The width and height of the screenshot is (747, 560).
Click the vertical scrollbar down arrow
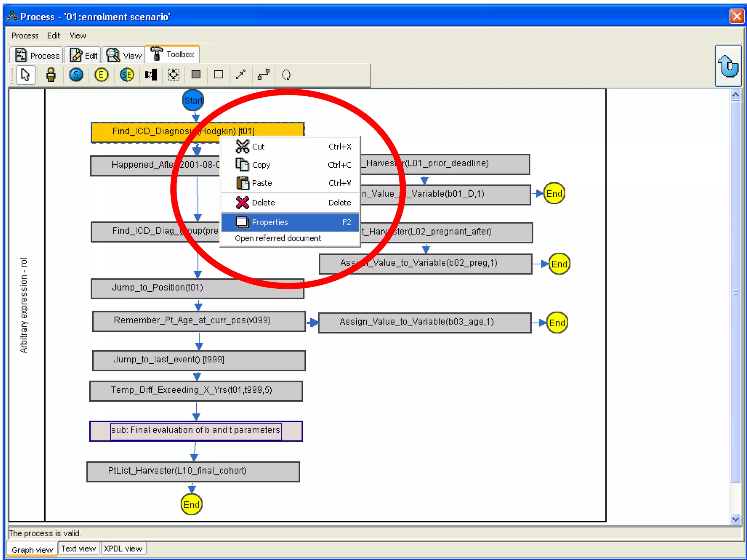(x=735, y=519)
